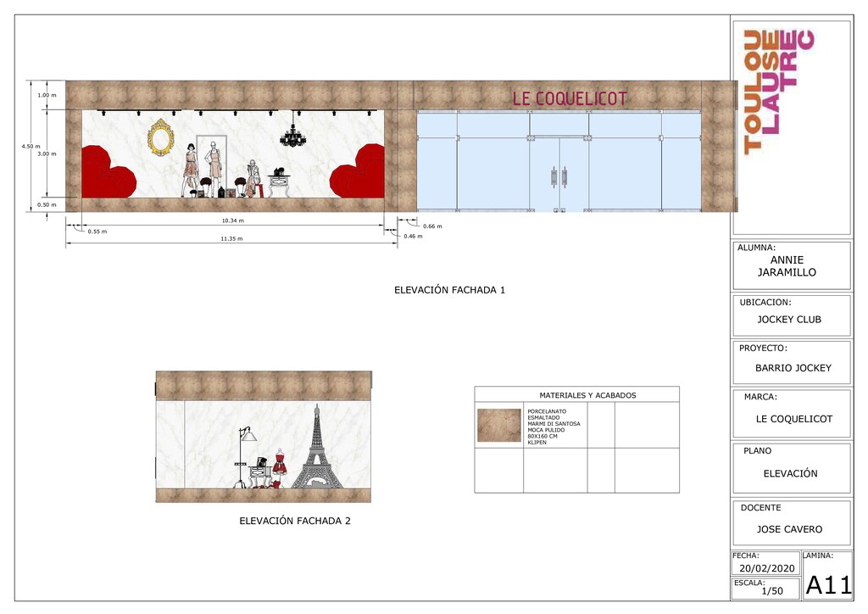
Task: Click the marble material sample swatch
Action: [498, 425]
